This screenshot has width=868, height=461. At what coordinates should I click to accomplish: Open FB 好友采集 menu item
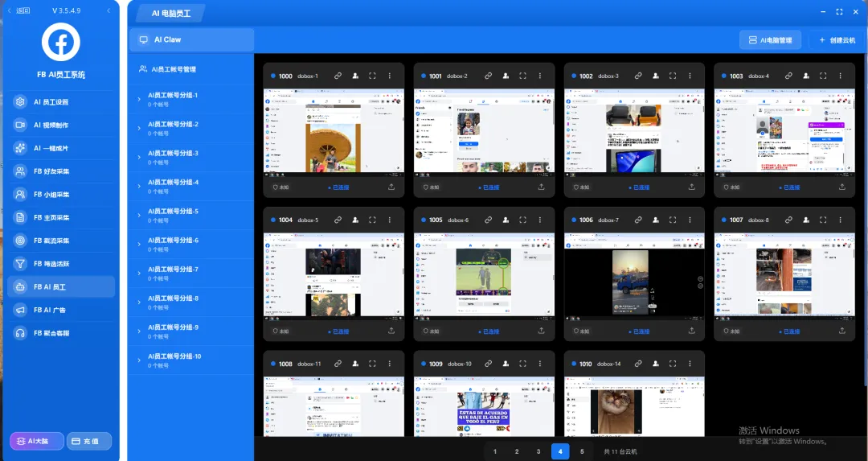coord(61,171)
